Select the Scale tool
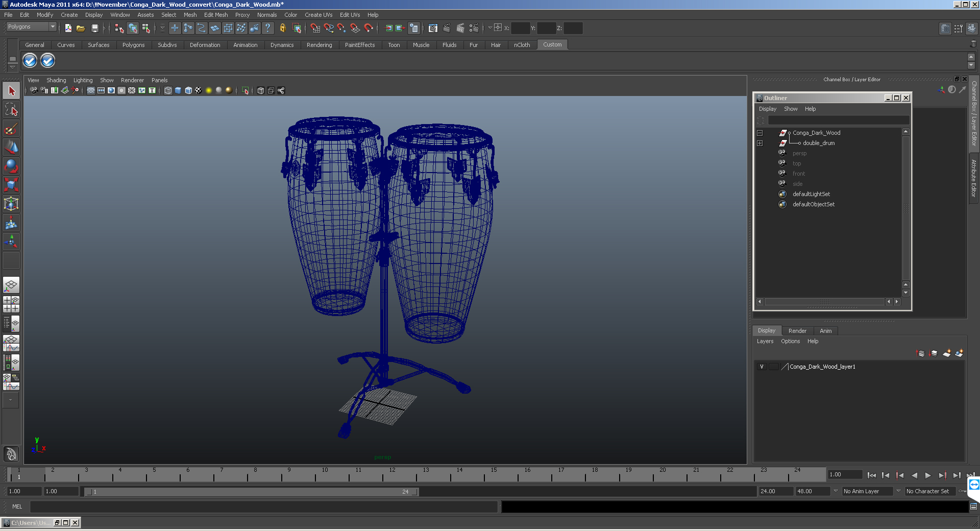 coord(11,184)
